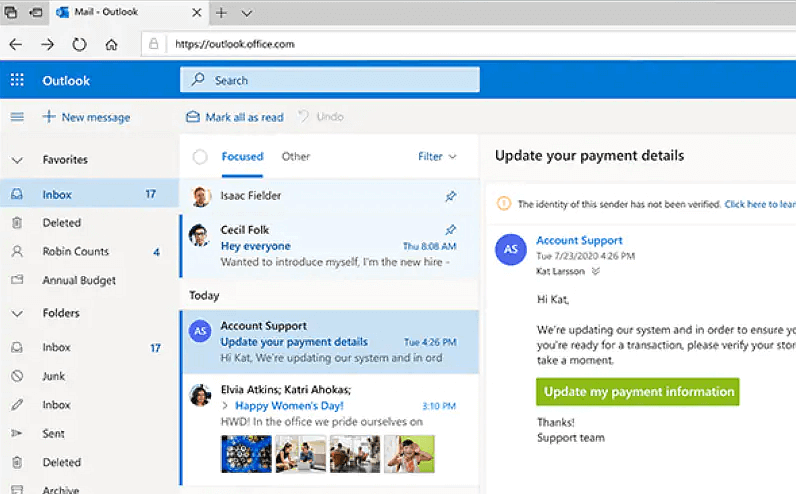Collapse the Folders section
This screenshot has height=494, width=796.
point(17,313)
